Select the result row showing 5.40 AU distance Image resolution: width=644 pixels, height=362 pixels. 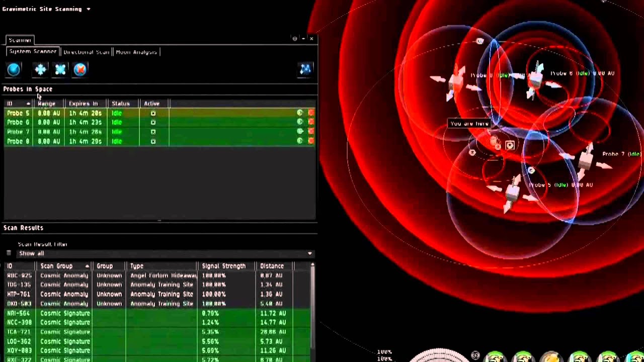pos(157,304)
